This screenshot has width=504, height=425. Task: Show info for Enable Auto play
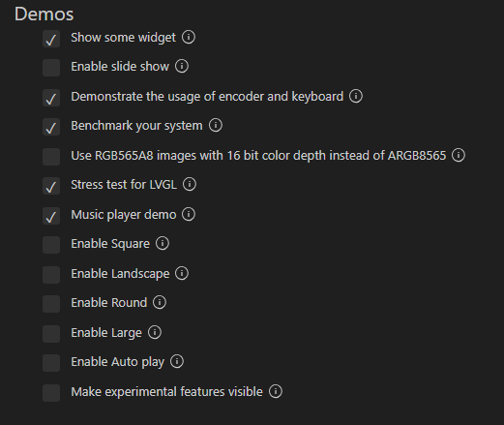(x=177, y=361)
